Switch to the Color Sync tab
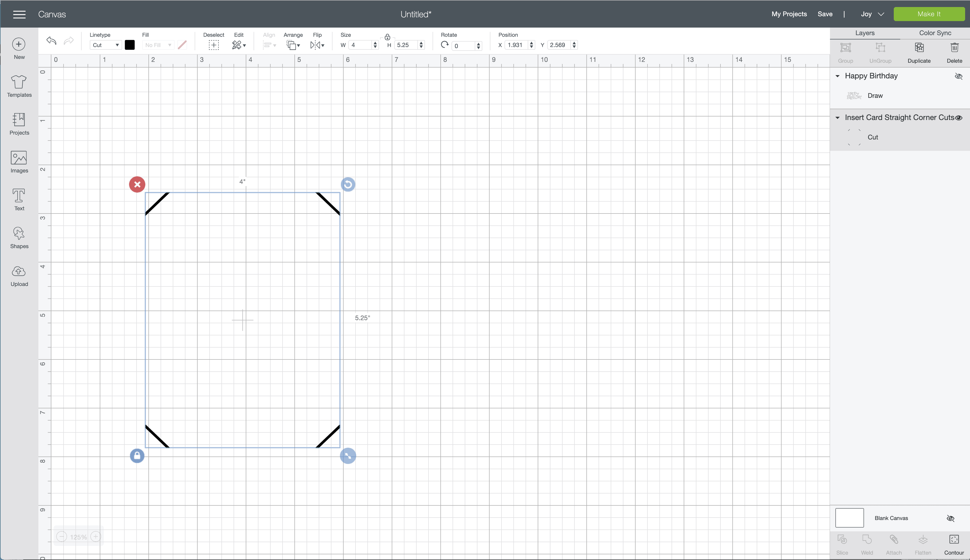The height and width of the screenshot is (560, 970). point(935,33)
